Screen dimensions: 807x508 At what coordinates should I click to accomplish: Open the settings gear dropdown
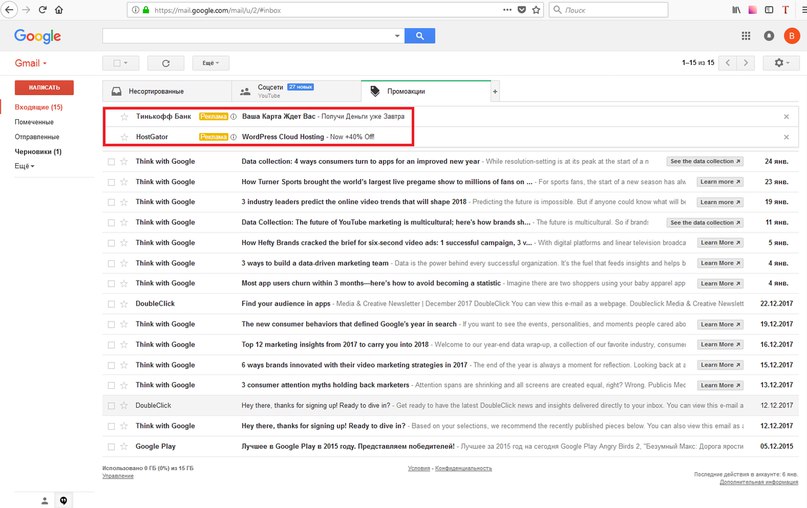782,63
